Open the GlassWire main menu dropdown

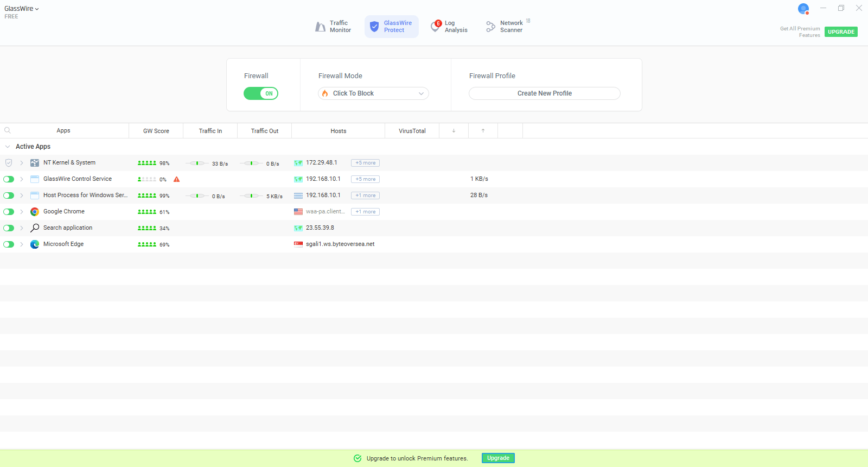pos(22,9)
